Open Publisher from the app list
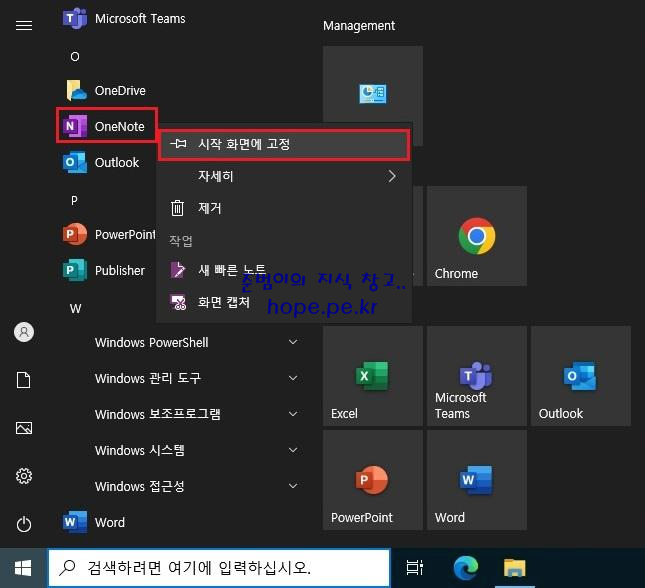 [104, 270]
